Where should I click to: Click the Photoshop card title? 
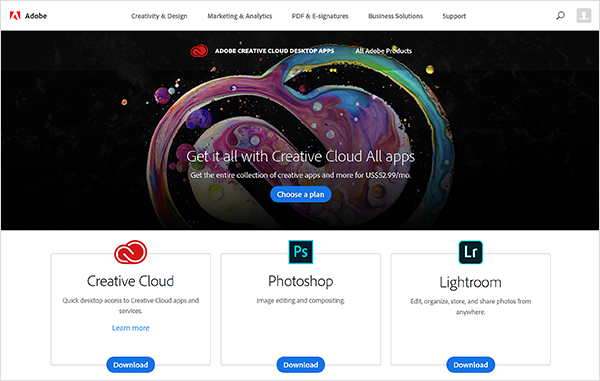click(x=300, y=281)
